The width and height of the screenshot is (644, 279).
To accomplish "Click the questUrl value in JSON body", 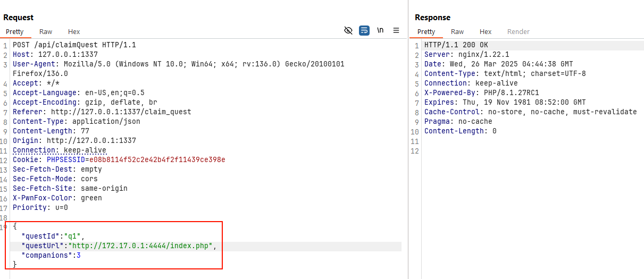I will coord(140,246).
